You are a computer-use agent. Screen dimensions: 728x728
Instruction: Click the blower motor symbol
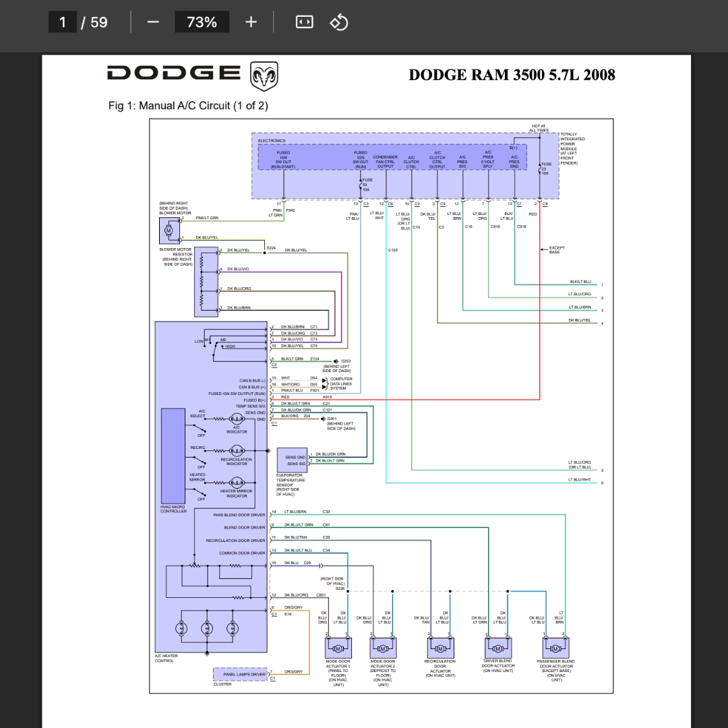coord(169,231)
